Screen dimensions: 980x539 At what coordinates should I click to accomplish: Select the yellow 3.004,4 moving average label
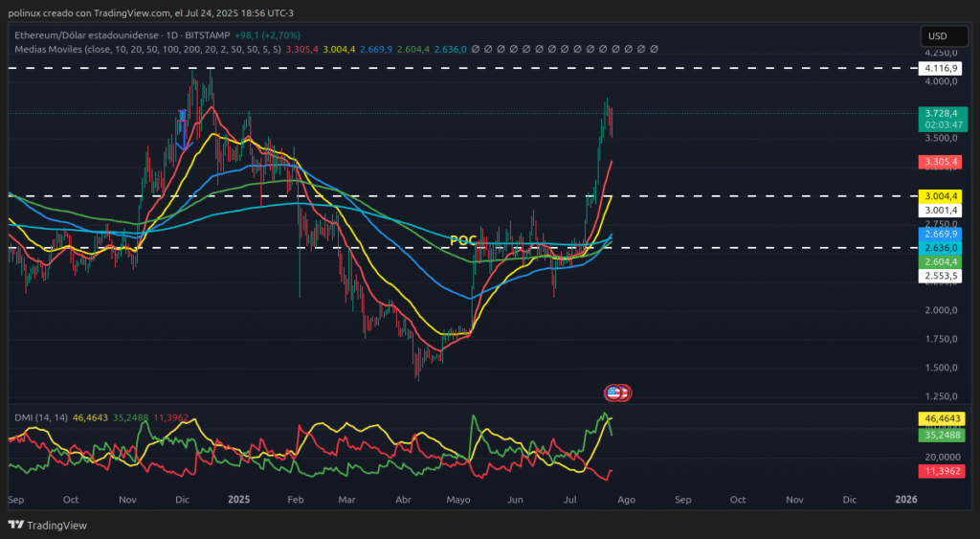937,196
